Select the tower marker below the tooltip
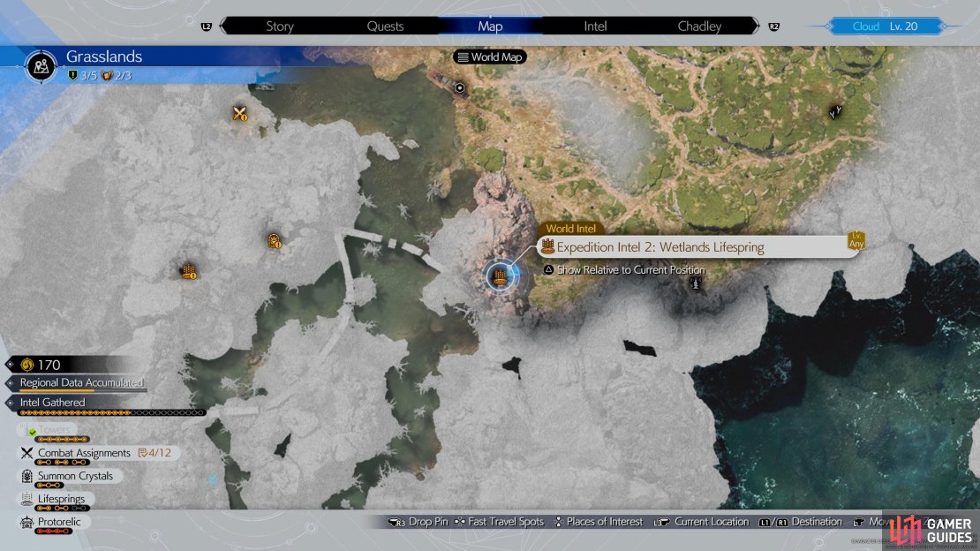980x551 pixels. (696, 284)
